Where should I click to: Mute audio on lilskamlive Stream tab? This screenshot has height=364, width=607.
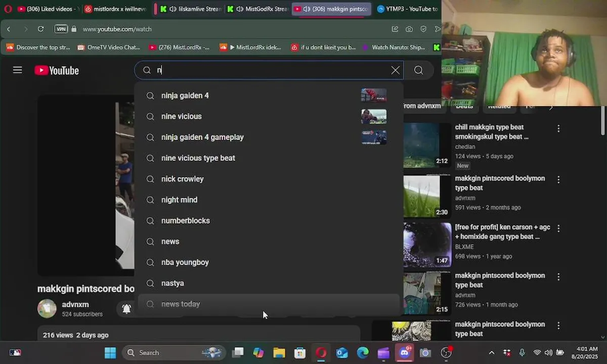point(172,9)
